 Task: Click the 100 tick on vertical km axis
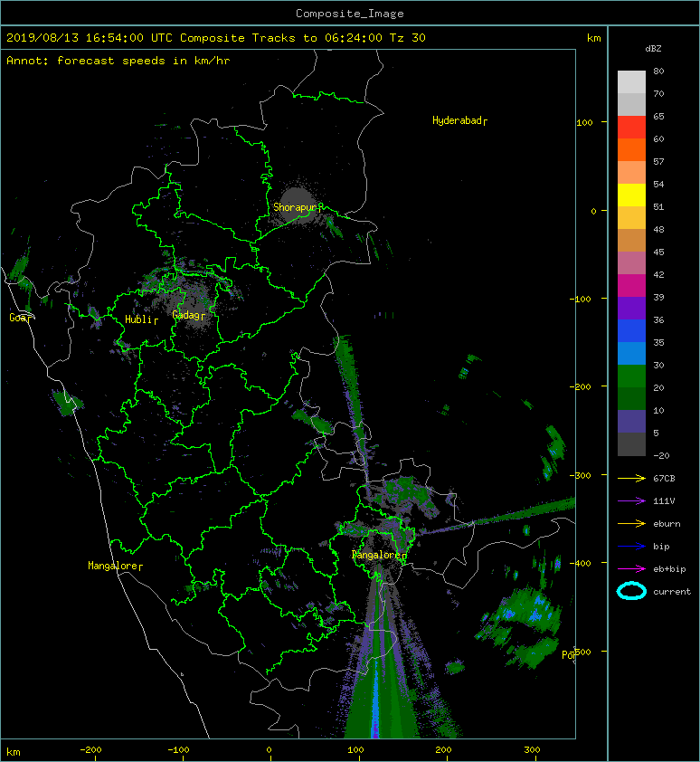584,122
